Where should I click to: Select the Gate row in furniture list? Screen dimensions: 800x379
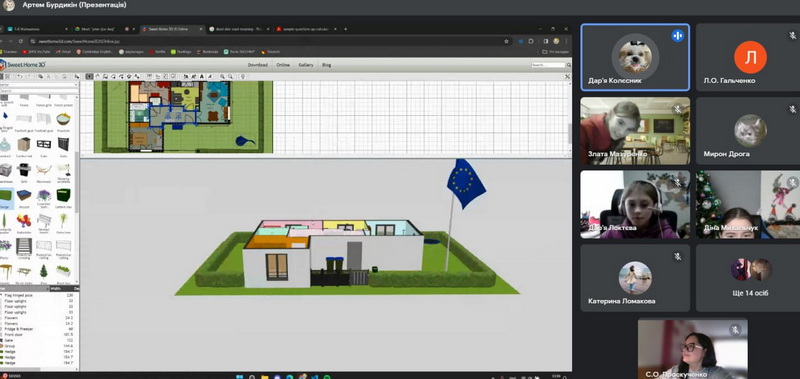pyautogui.click(x=38, y=340)
